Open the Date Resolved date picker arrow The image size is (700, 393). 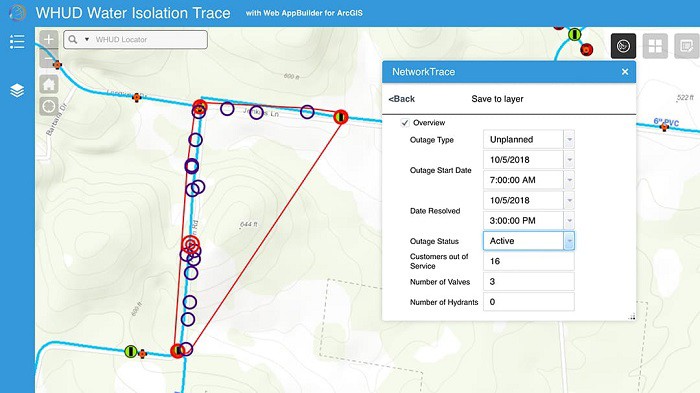[569, 200]
